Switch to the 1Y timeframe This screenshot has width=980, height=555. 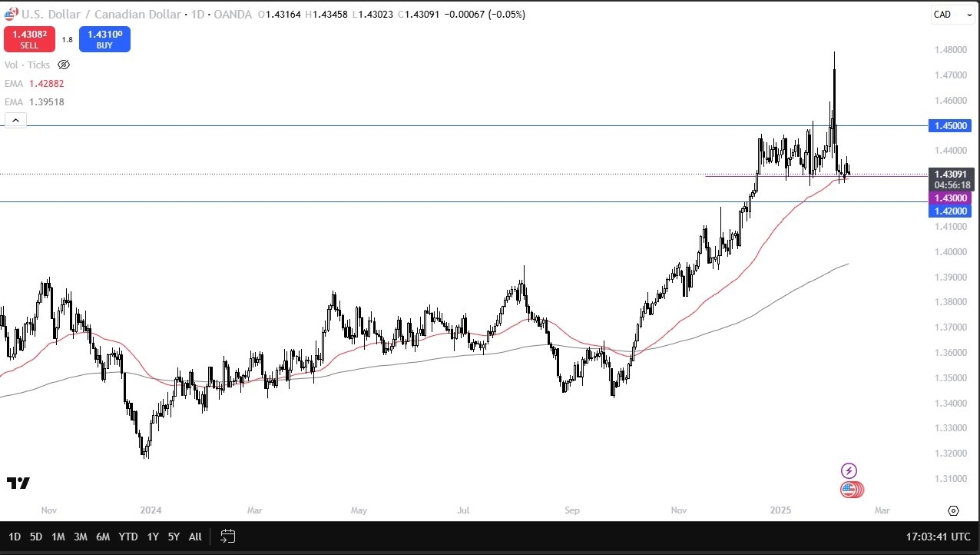coord(152,537)
